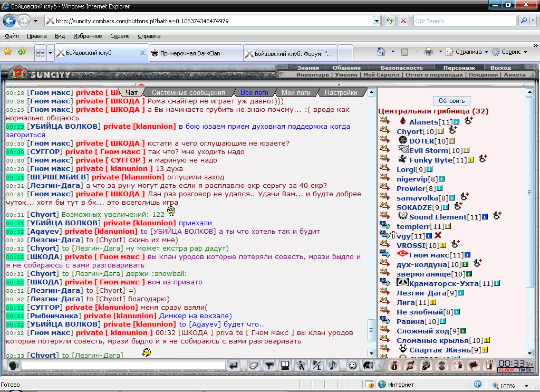Click the Обновить button
The image size is (540, 392).
(451, 100)
